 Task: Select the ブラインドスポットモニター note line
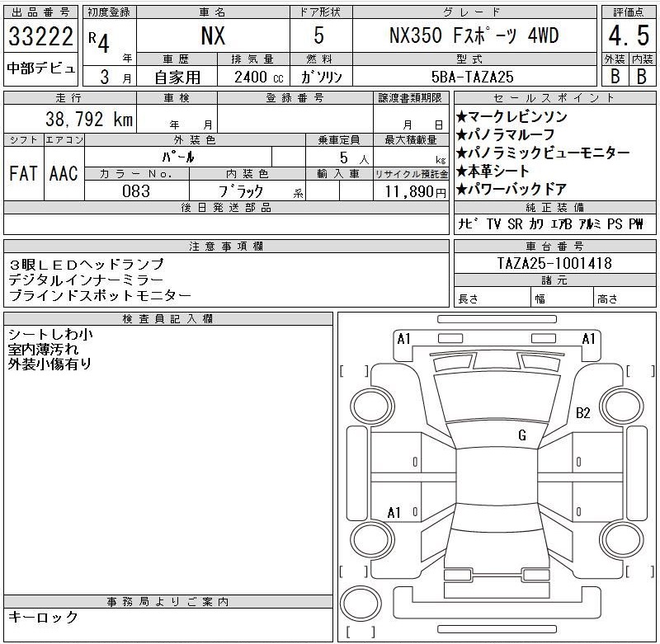click(100, 295)
